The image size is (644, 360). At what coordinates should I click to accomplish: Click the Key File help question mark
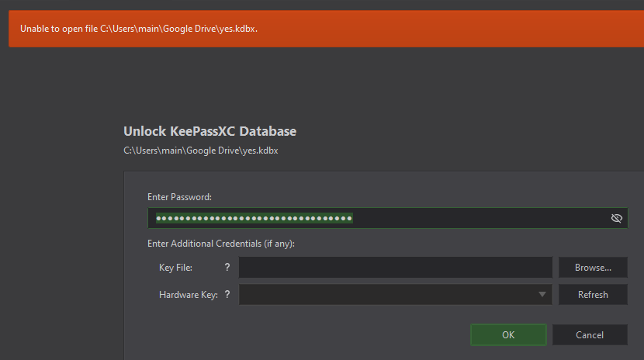coord(227,268)
